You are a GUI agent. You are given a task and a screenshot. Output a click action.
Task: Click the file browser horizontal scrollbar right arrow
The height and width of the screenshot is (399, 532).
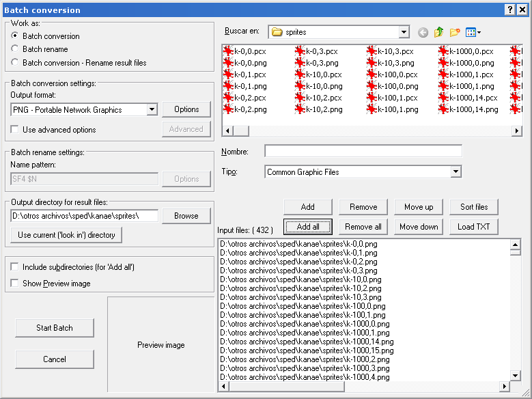[x=516, y=130]
